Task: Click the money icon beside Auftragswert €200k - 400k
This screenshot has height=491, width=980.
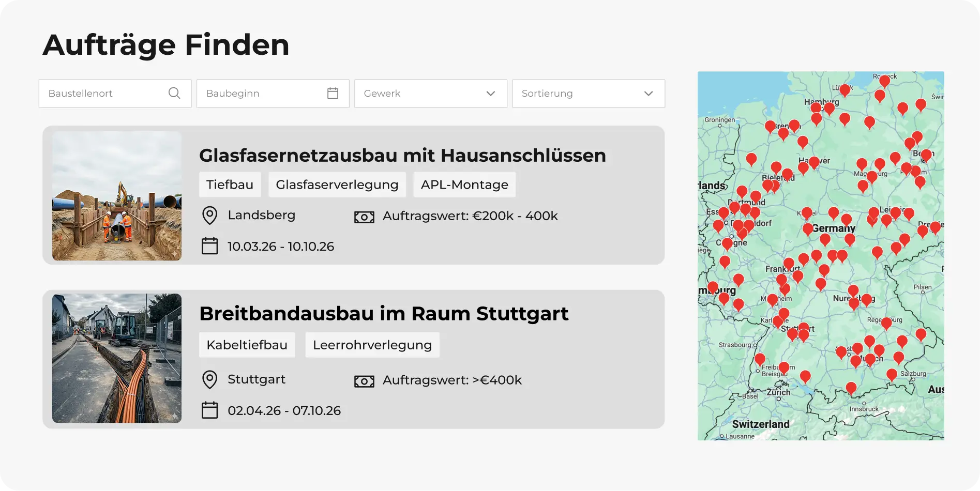Action: [x=364, y=217]
